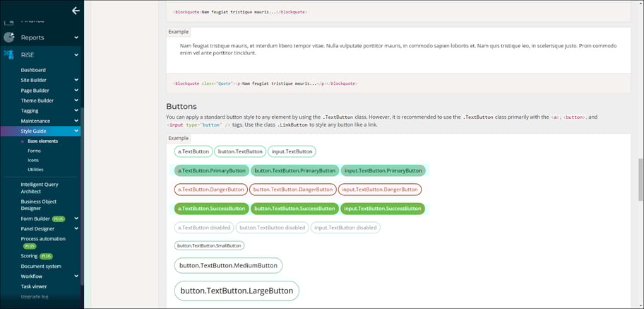Image resolution: width=644 pixels, height=309 pixels.
Task: Open Process automation menu item
Action: (43, 238)
